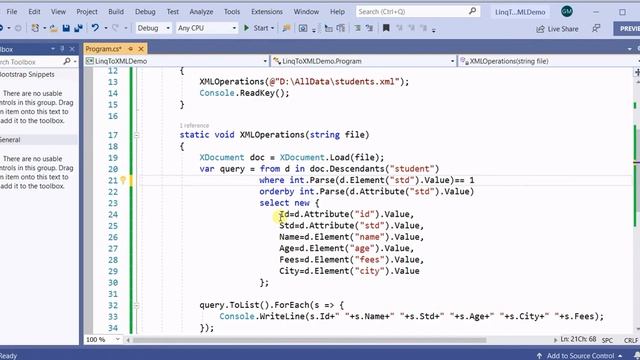Open the Analyze menu

(x=201, y=11)
